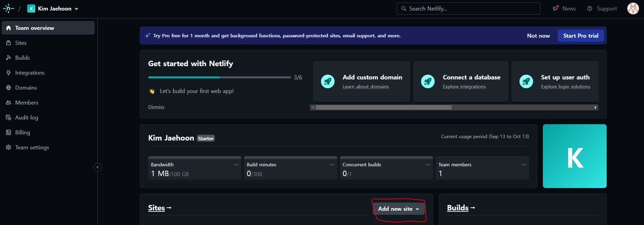Viewport: 644px width, 225px height.
Task: Open Explore integrations link
Action: pyautogui.click(x=464, y=87)
